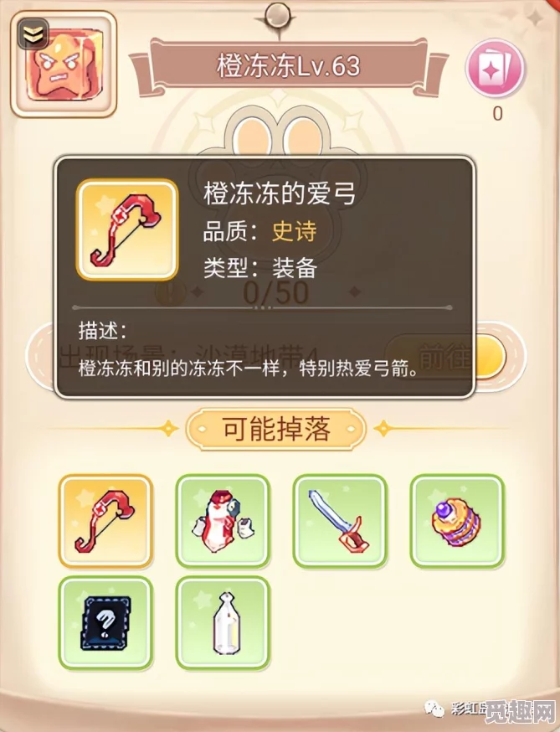Select the white bottle drop item
Image resolution: width=560 pixels, height=732 pixels.
(x=223, y=623)
